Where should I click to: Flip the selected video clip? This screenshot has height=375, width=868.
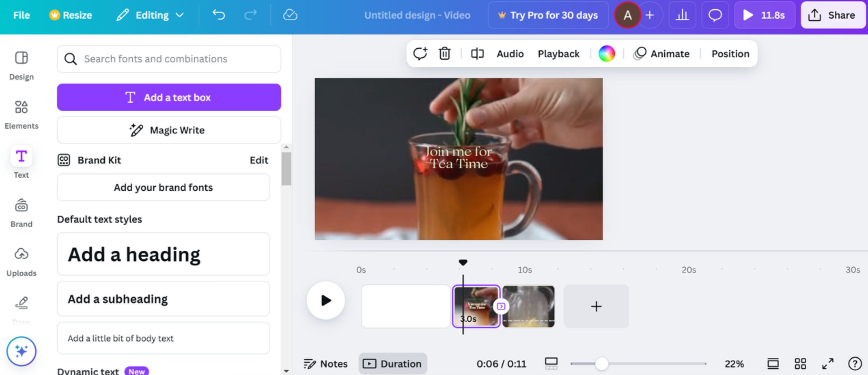pos(477,53)
